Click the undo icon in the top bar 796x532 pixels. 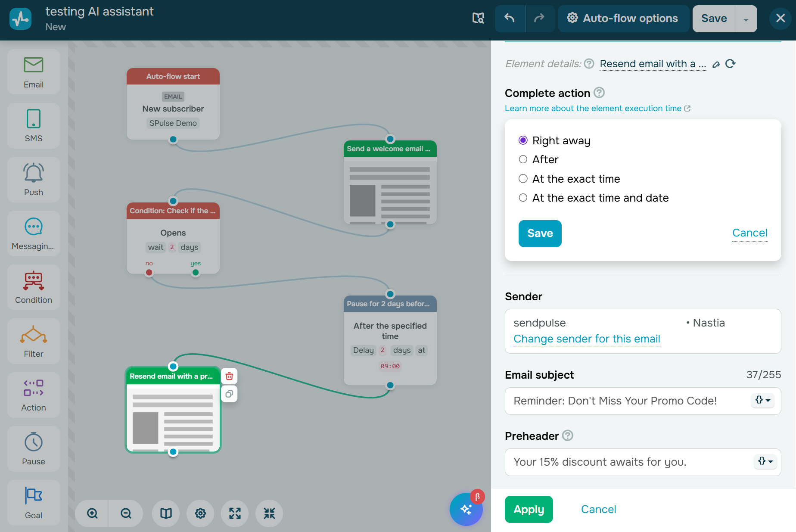pos(510,18)
